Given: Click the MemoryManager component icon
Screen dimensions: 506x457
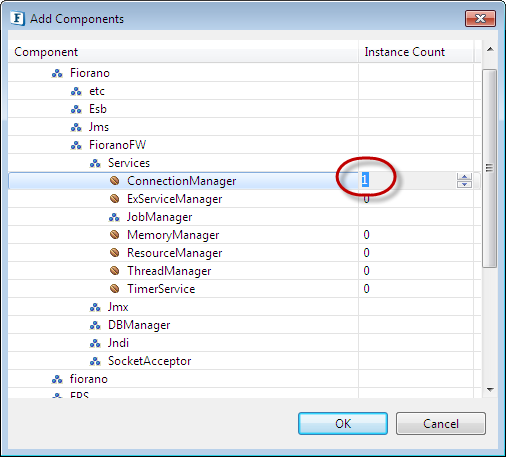Looking at the screenshot, I should point(115,235).
